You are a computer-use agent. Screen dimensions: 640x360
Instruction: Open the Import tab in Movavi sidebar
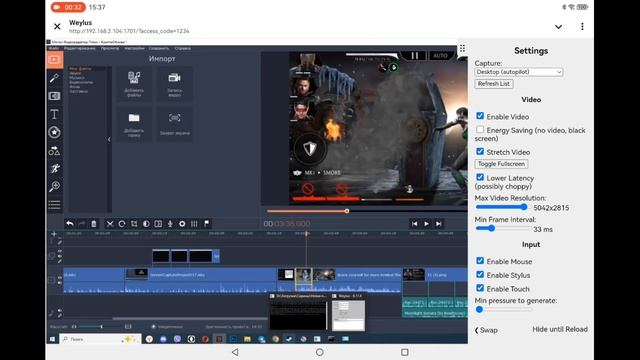(54, 60)
